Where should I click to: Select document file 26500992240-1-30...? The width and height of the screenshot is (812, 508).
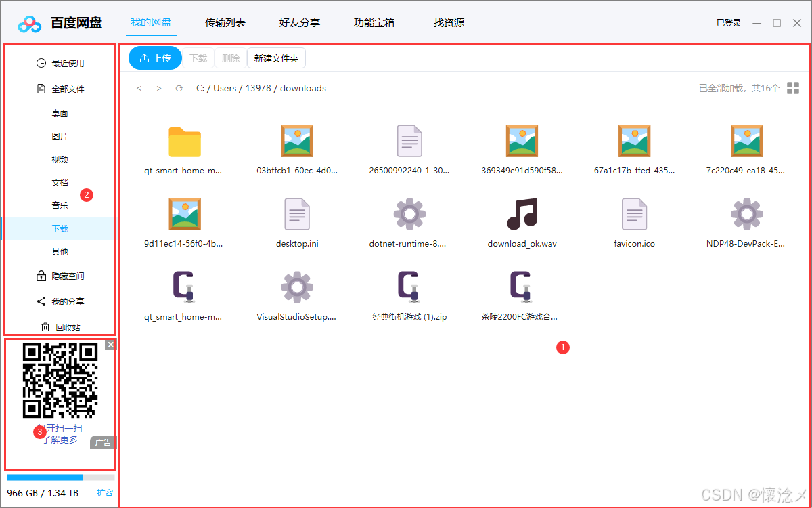(x=409, y=141)
